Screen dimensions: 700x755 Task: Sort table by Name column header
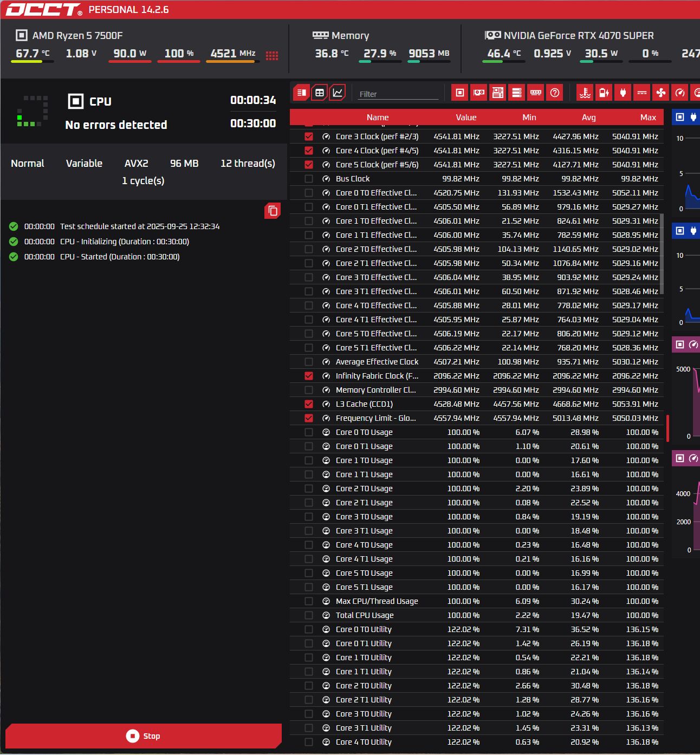pyautogui.click(x=378, y=118)
